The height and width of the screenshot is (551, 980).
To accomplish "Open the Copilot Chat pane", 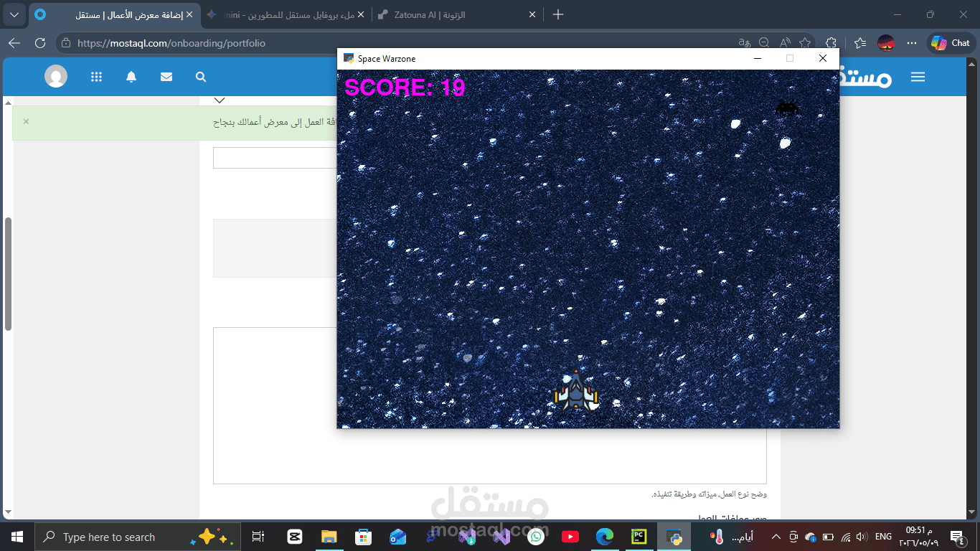I will click(x=951, y=43).
